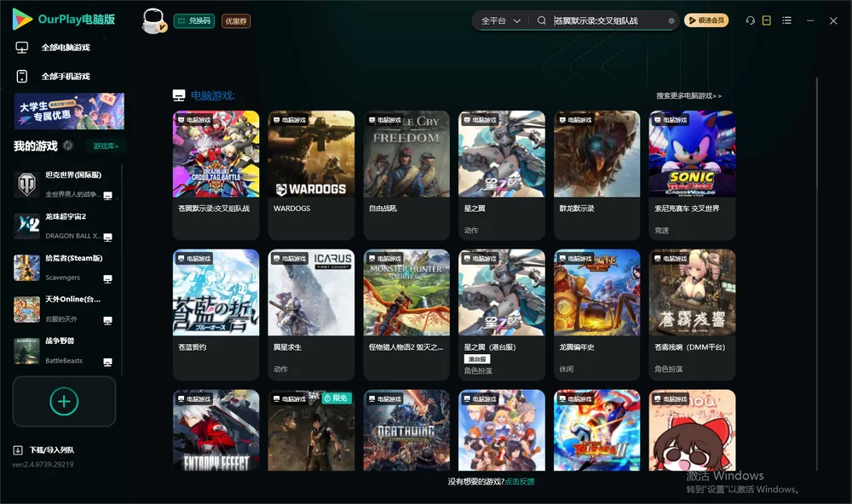Open the 游戏库> link
852x504 pixels.
tap(106, 146)
